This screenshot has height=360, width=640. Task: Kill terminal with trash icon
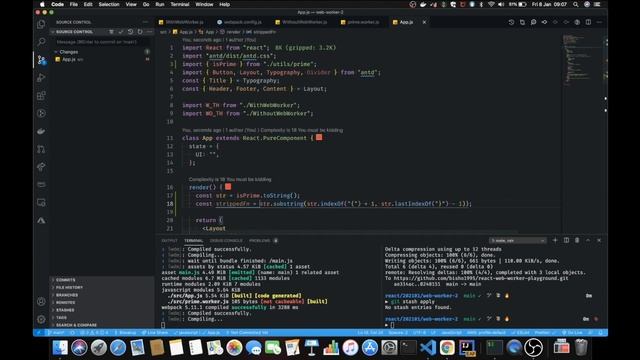point(577,240)
